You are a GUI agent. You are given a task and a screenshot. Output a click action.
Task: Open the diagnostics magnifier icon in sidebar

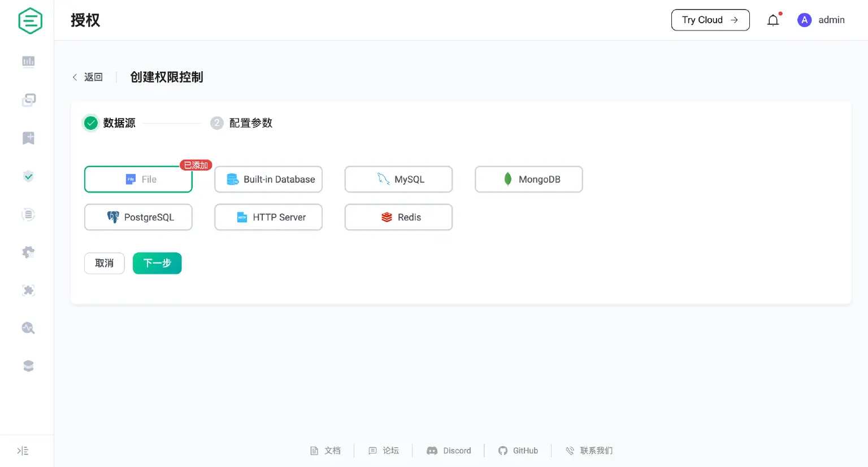click(28, 328)
